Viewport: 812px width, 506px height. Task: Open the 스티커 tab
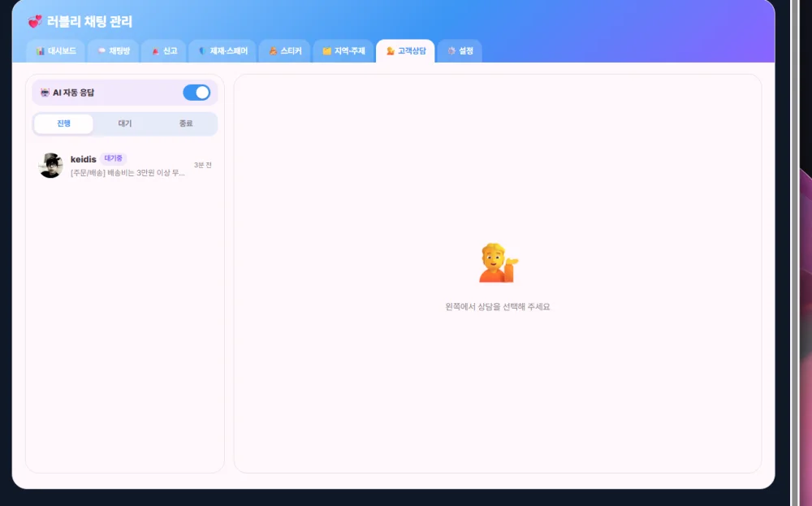(x=285, y=50)
